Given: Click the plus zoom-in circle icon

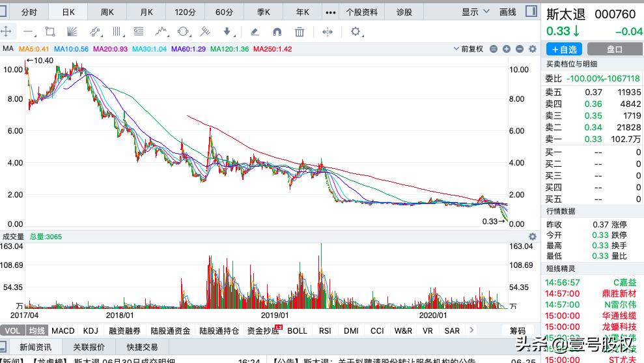Looking at the screenshot, I should pos(507,49).
